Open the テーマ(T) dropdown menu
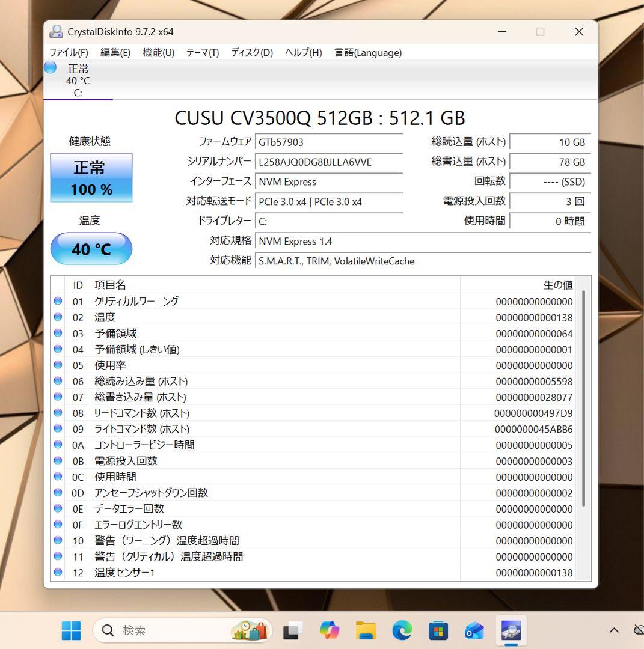This screenshot has height=649, width=644. (x=202, y=52)
